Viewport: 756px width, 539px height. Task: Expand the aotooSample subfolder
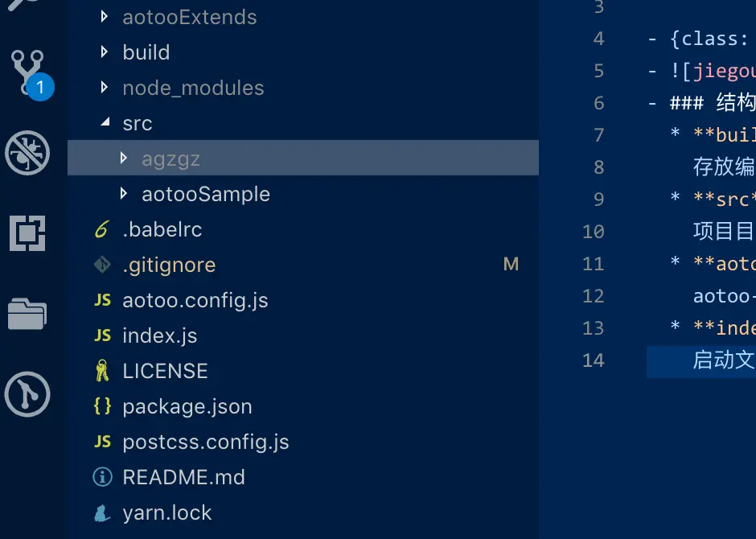click(123, 194)
